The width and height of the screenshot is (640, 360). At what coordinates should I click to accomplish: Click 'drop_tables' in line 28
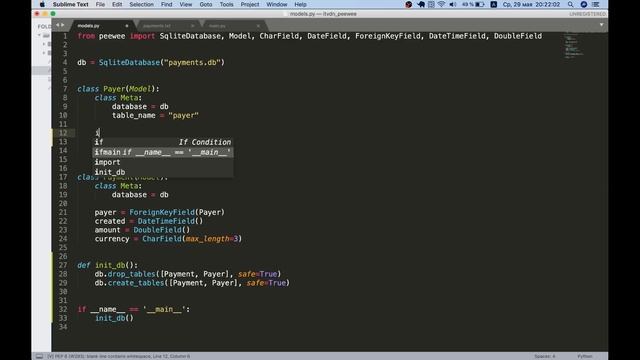(131, 274)
